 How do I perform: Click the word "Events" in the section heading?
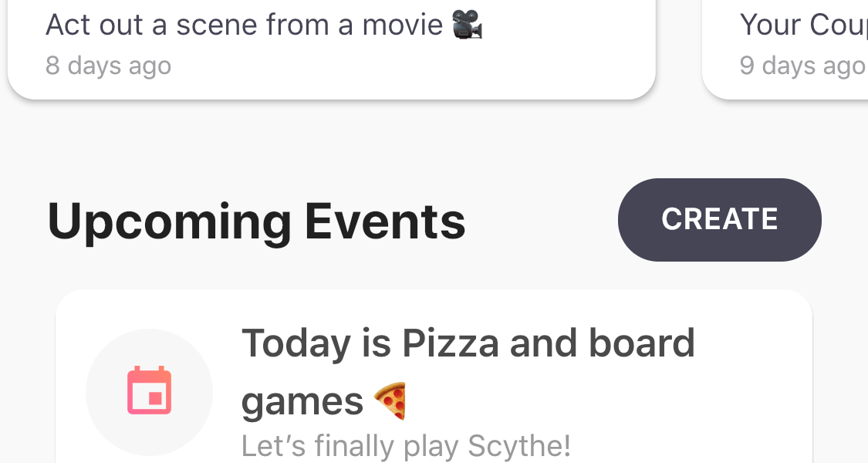point(385,221)
